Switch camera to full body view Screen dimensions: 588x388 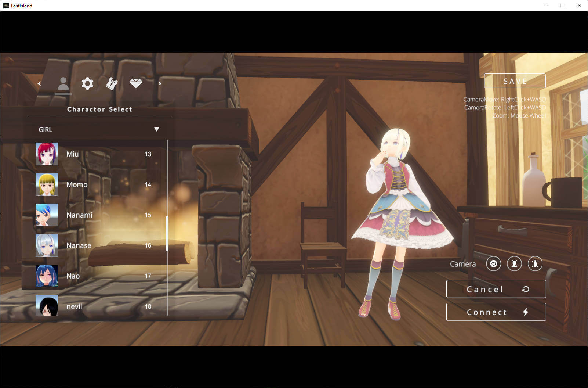click(535, 264)
